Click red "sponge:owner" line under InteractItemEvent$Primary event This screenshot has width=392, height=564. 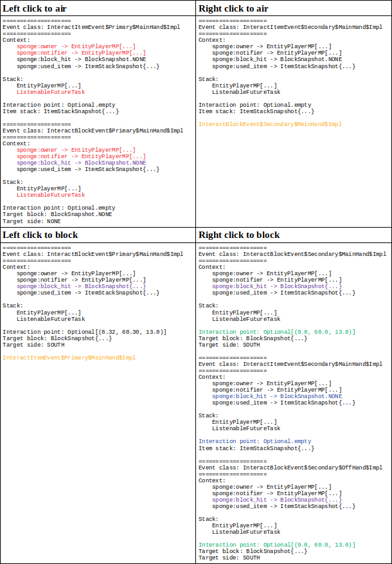[76, 46]
